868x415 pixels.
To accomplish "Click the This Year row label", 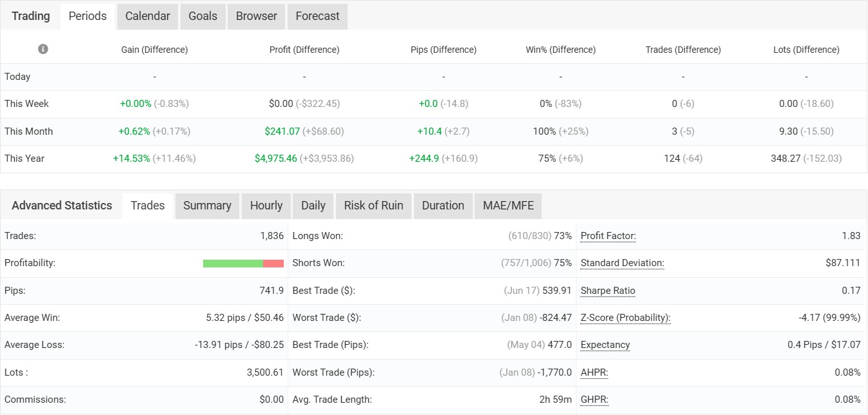I will [25, 159].
